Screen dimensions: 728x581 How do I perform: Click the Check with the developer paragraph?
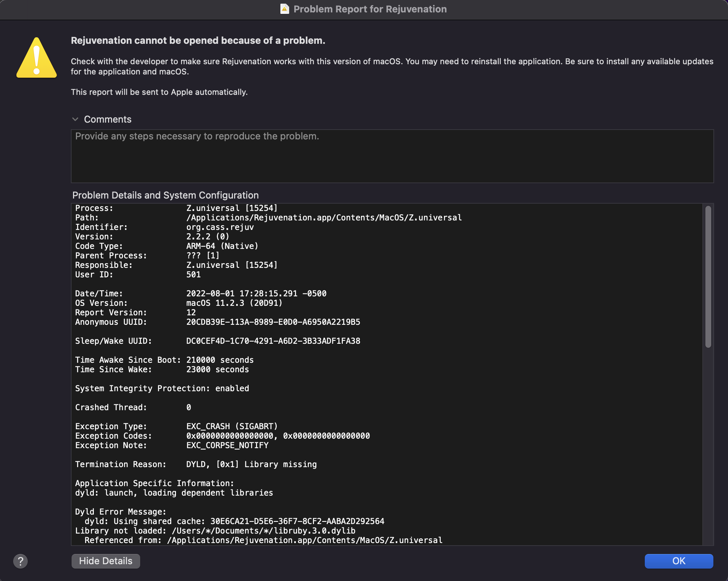(x=392, y=66)
